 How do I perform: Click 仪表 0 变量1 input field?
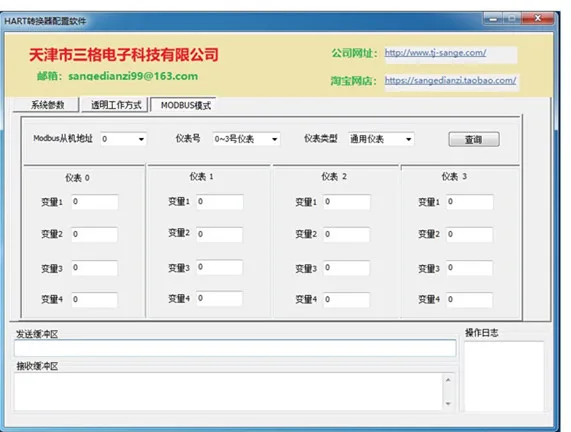[x=95, y=202]
